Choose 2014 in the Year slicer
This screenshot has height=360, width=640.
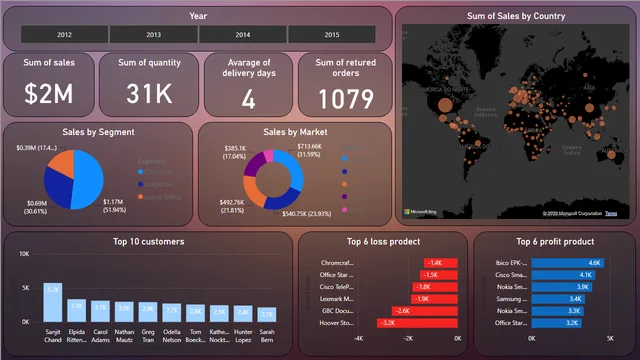242,35
